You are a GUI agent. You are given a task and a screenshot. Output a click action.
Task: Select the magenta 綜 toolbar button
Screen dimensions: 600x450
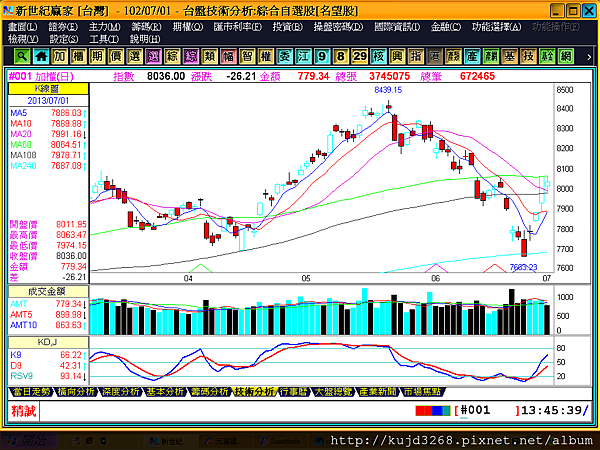pyautogui.click(x=191, y=56)
